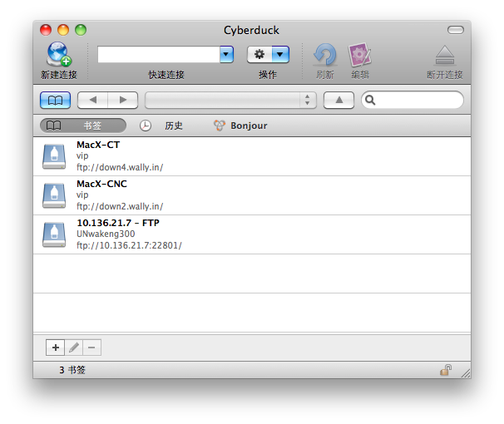The width and height of the screenshot is (504, 424).
Task: Click the padlock icon in the status bar
Action: (446, 370)
